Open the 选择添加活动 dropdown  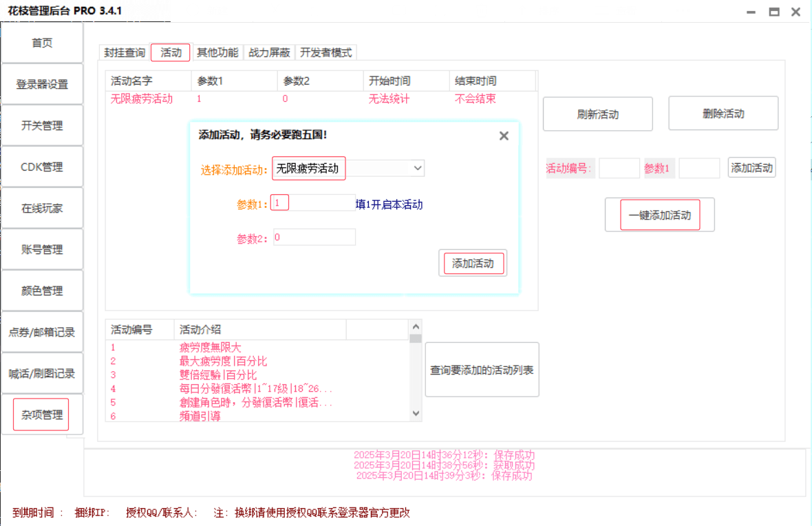tap(417, 168)
